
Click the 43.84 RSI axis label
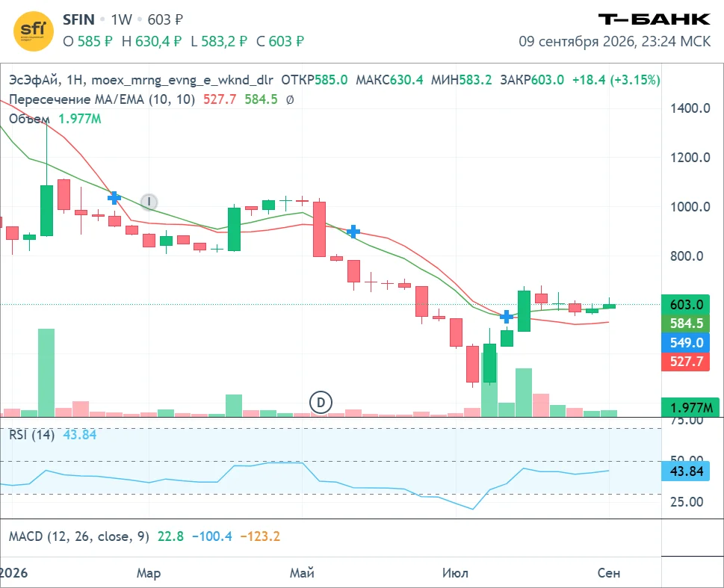click(x=686, y=471)
